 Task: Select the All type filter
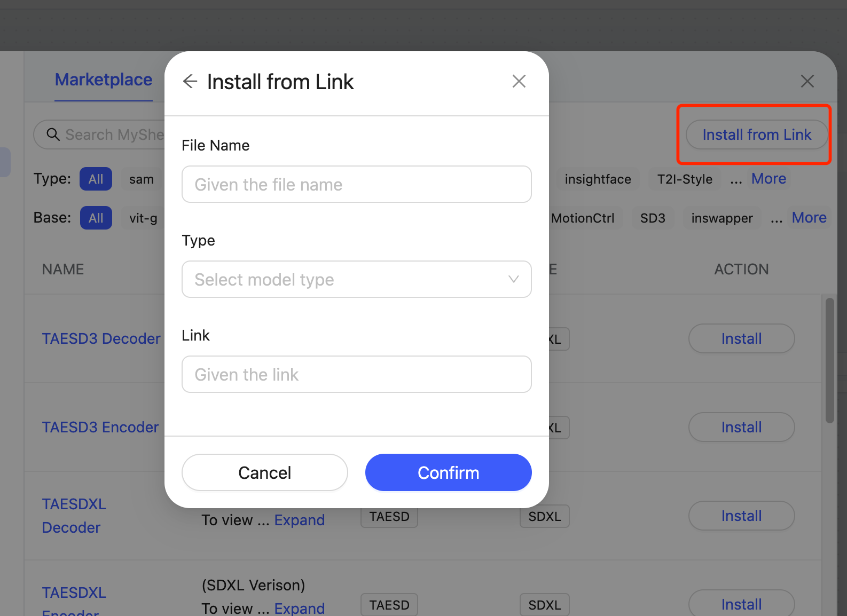(x=96, y=179)
